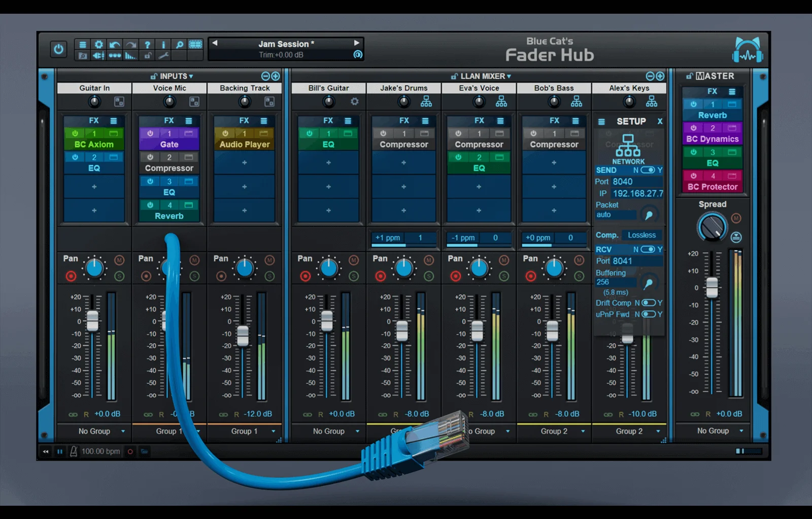Toggle power of Master Reverb effect
Screen dimensions: 812x519
click(693, 104)
